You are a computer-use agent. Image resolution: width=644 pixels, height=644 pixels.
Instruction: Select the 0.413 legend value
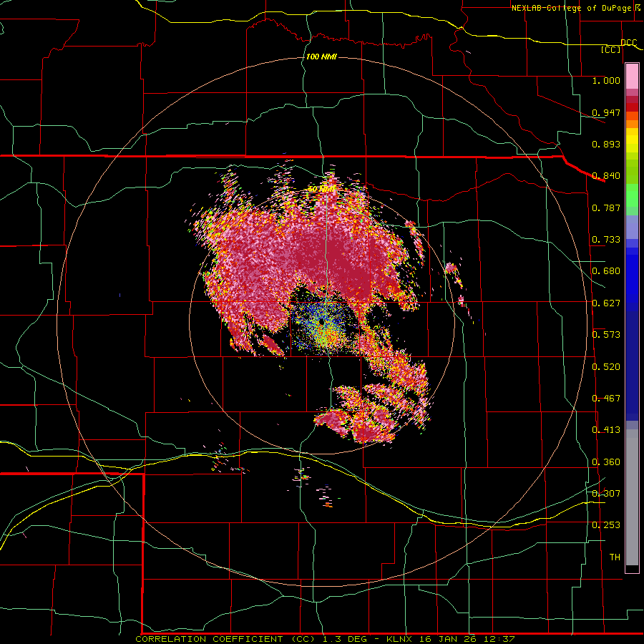(606, 430)
